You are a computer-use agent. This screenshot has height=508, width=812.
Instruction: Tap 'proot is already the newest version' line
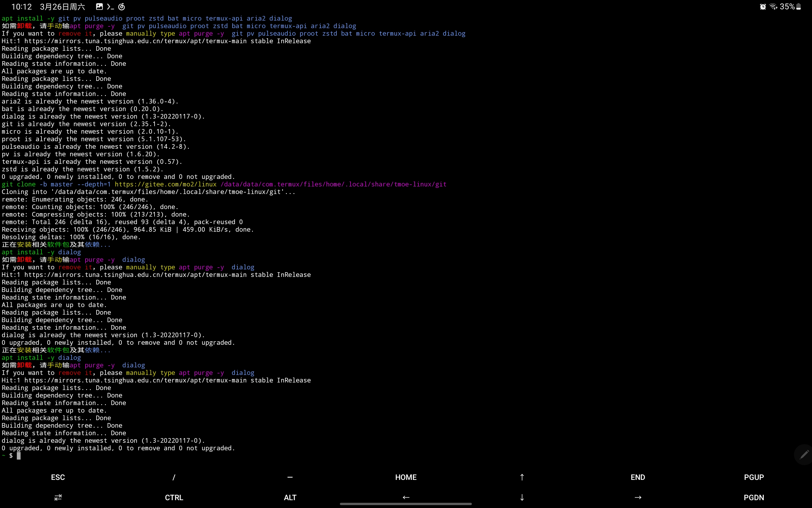point(94,139)
